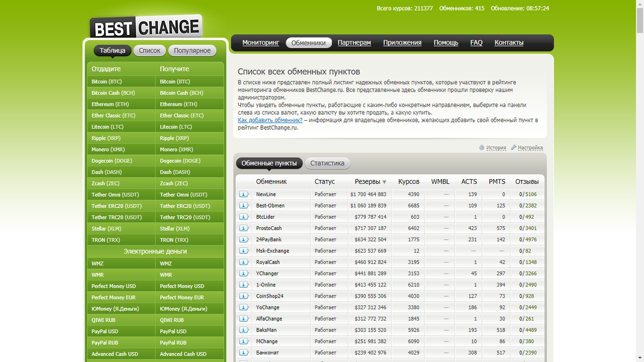Open the Помощь menu item
644x362 pixels.
(446, 43)
